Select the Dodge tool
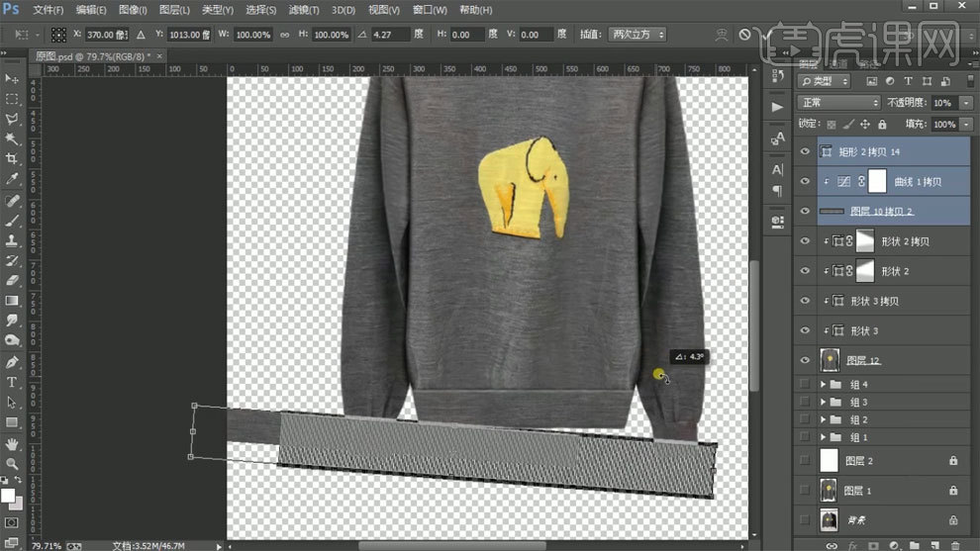 (11, 340)
